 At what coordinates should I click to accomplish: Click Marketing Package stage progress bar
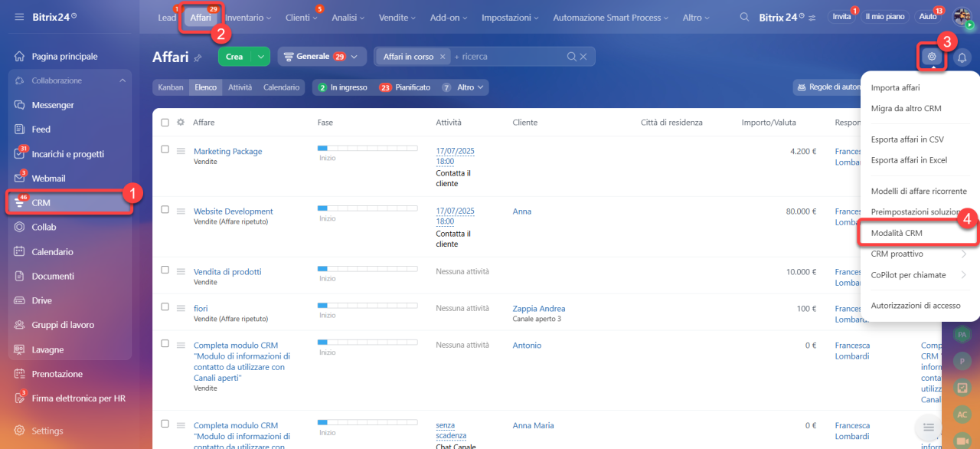367,147
